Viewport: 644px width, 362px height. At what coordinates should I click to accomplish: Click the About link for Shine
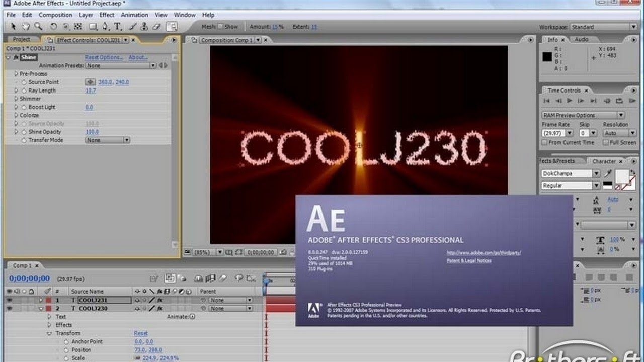(x=138, y=57)
